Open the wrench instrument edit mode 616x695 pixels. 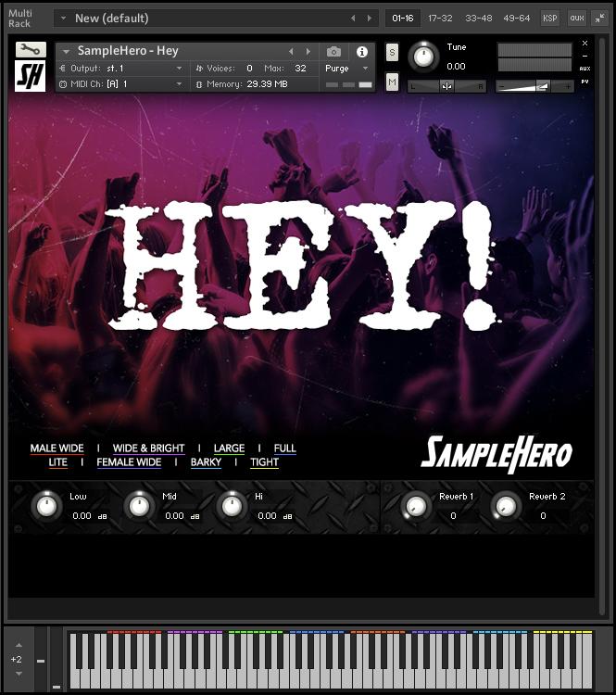31,50
